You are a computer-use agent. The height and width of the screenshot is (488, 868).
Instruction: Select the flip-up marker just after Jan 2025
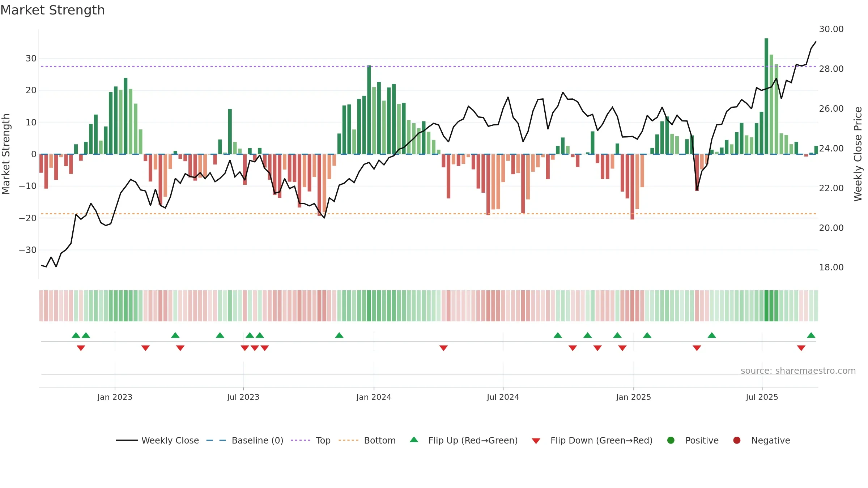pyautogui.click(x=647, y=335)
